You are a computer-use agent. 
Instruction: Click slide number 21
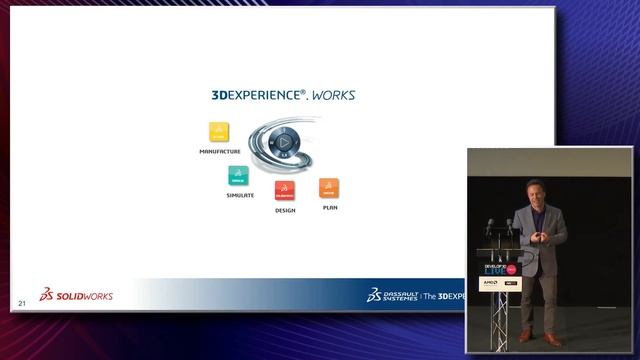22,303
